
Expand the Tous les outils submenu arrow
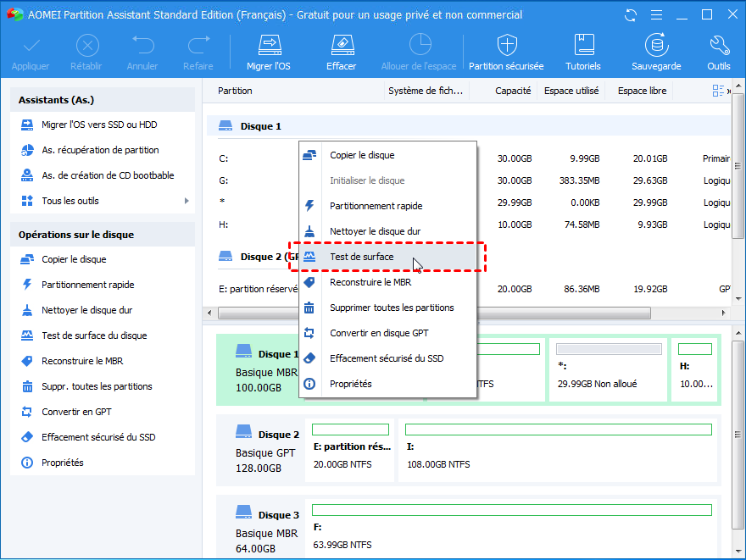tap(186, 201)
